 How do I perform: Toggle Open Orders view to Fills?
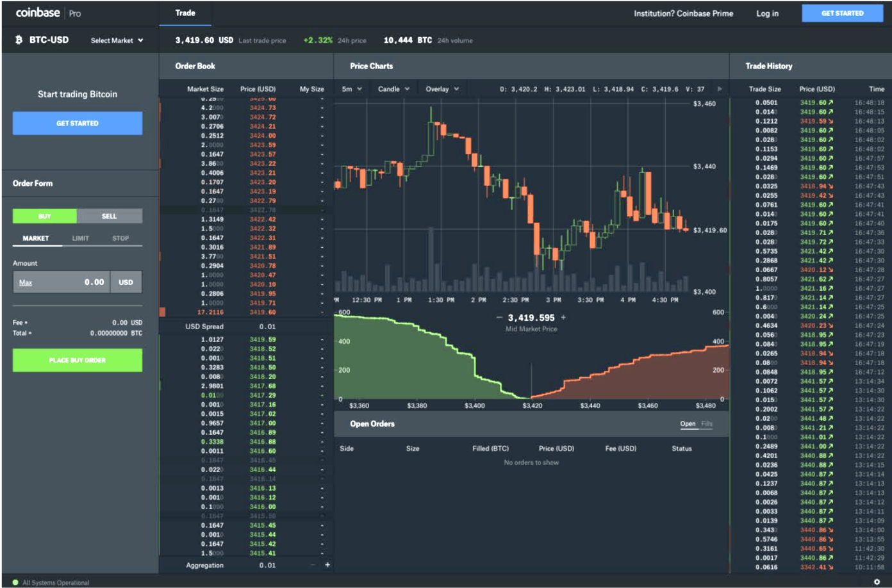pyautogui.click(x=707, y=423)
